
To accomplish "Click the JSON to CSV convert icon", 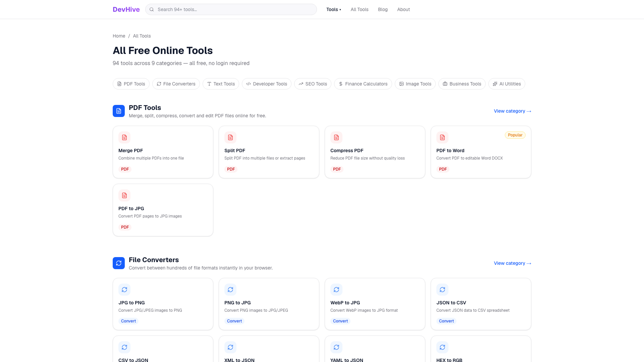I will point(442,290).
